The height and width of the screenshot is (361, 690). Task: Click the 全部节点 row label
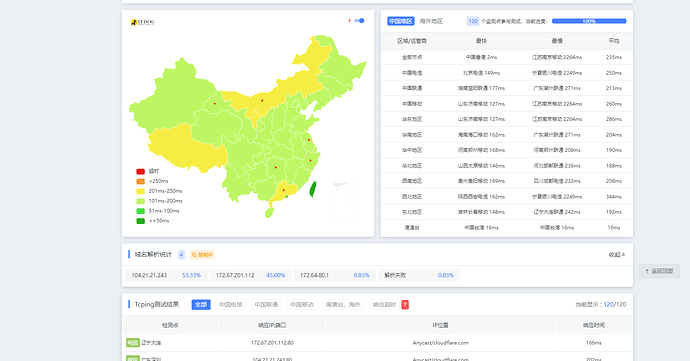coord(412,57)
